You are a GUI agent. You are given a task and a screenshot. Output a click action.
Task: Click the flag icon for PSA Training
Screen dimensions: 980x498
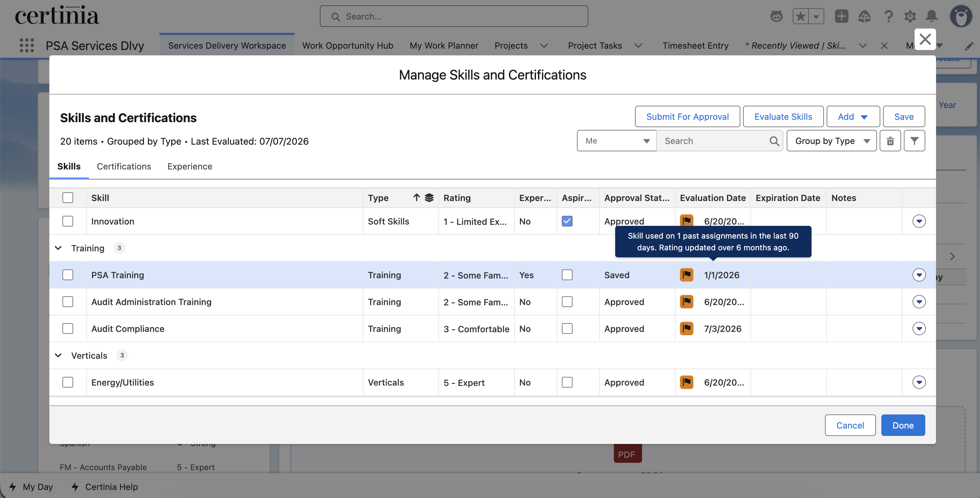[x=686, y=275]
